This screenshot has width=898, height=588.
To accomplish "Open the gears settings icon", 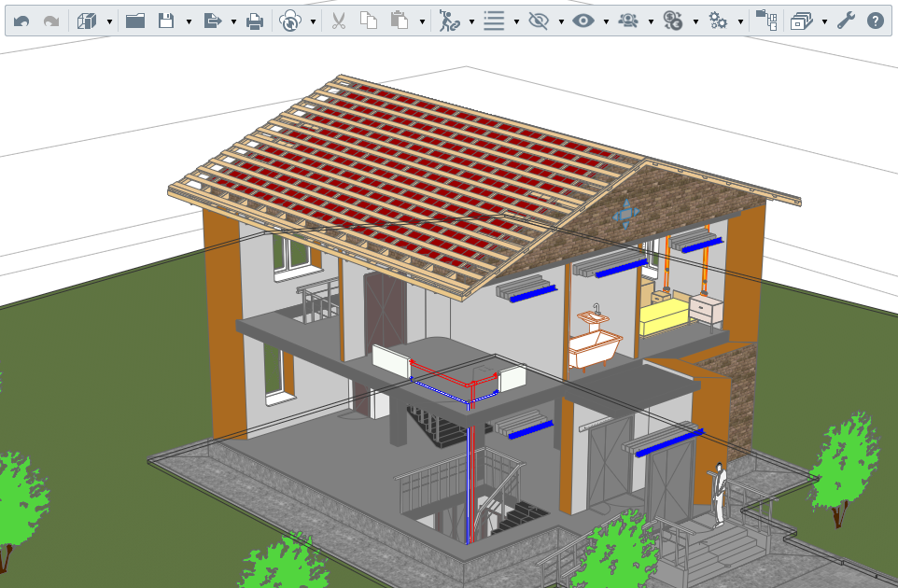I will [718, 21].
